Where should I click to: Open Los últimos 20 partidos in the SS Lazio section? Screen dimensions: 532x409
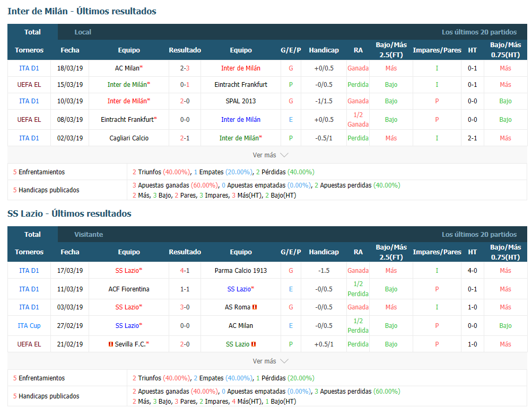pos(479,234)
